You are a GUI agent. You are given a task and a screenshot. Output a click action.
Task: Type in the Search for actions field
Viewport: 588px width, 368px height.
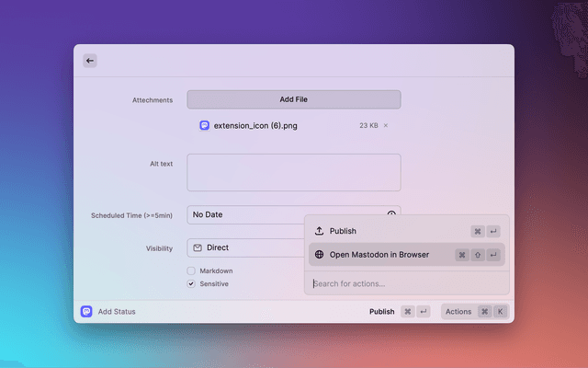click(404, 283)
